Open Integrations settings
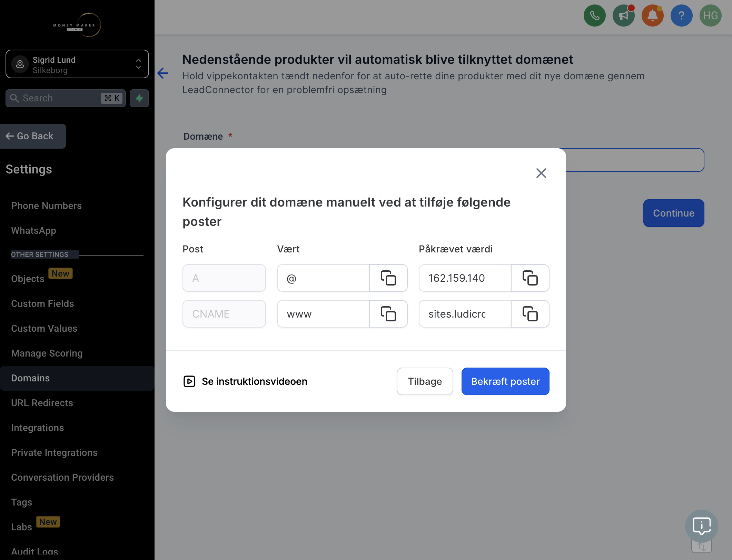 pos(38,428)
